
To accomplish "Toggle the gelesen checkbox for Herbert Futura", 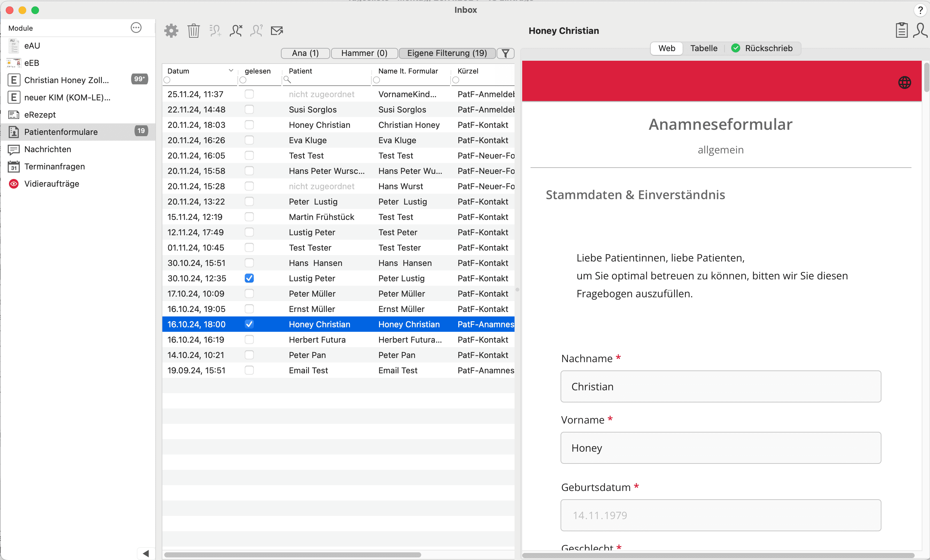I will [249, 340].
